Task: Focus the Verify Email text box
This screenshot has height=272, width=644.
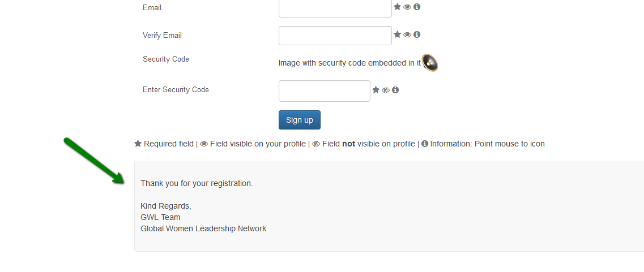Action: pyautogui.click(x=335, y=36)
